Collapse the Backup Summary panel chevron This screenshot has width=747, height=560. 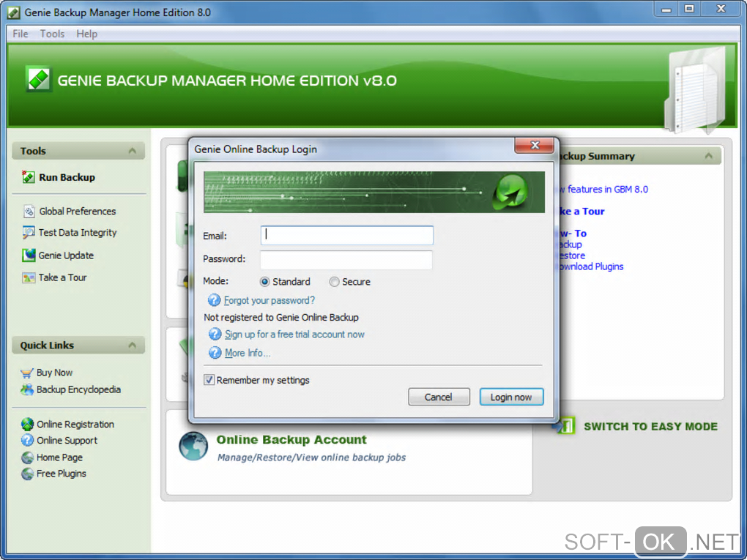tap(708, 156)
